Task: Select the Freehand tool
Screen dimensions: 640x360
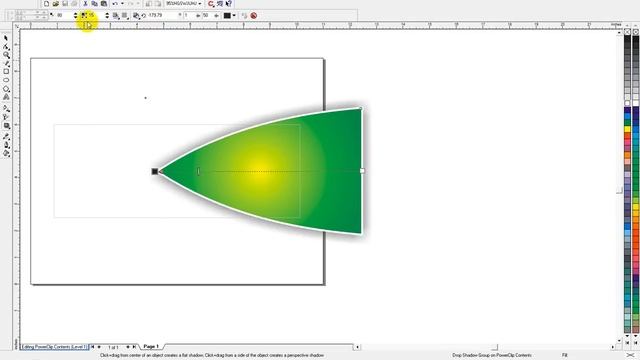Action: 6,64
